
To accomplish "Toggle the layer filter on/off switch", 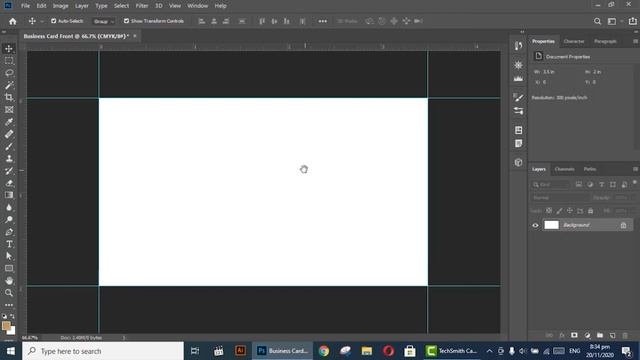I will tap(635, 182).
